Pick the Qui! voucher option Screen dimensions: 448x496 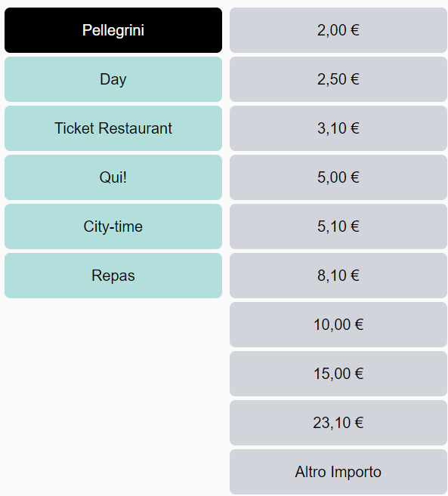click(x=113, y=177)
